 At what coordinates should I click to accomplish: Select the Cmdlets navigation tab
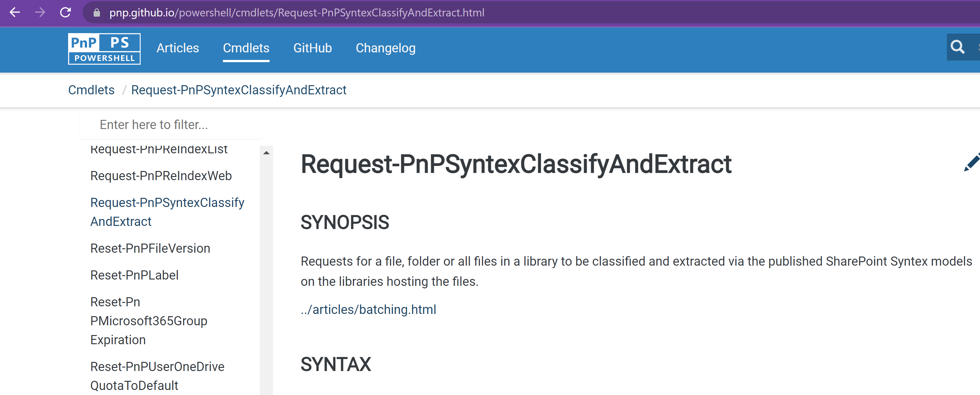246,48
